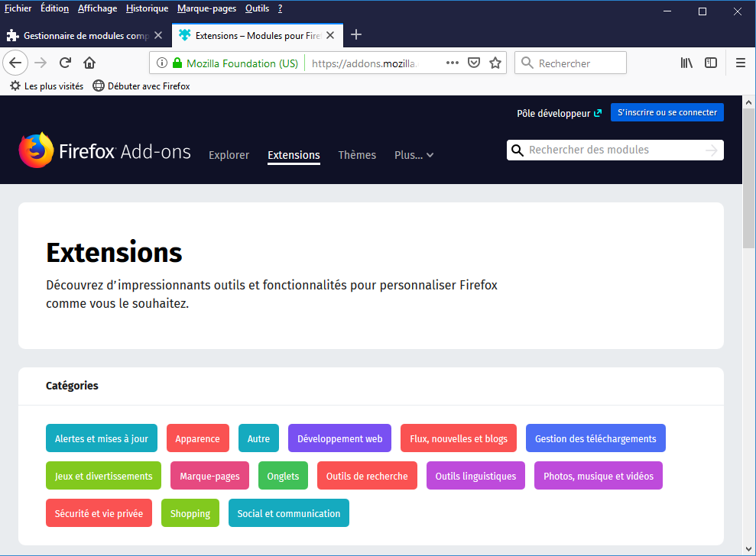Go back with the browser back arrow
The image size is (756, 556).
(15, 63)
